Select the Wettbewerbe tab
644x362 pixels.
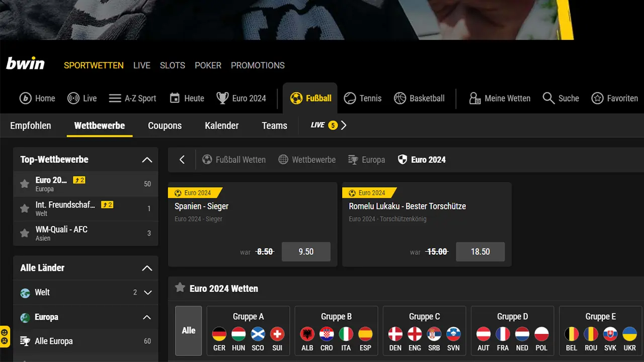coord(100,126)
